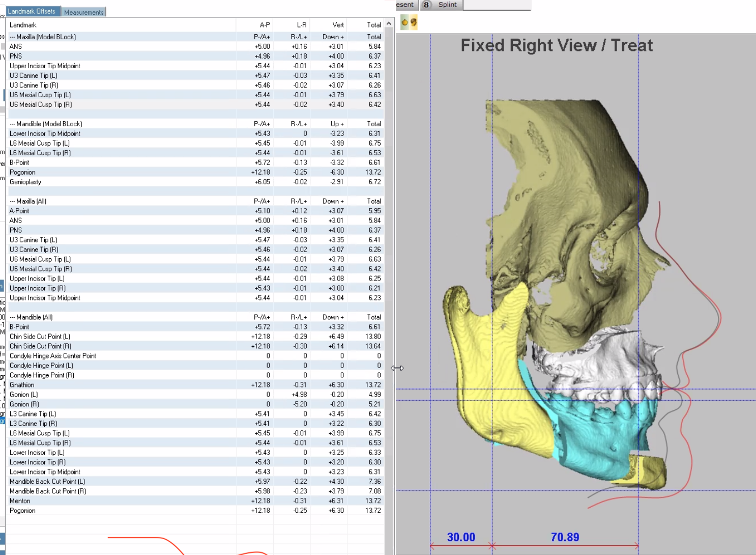The height and width of the screenshot is (555, 756).
Task: Select the Maxilla (Model BLock) section header row
Action: (x=195, y=37)
